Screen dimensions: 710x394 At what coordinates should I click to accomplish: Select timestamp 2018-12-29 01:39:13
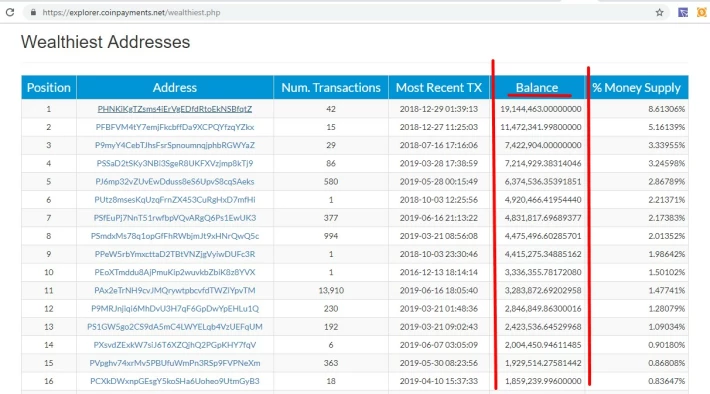[x=439, y=109]
